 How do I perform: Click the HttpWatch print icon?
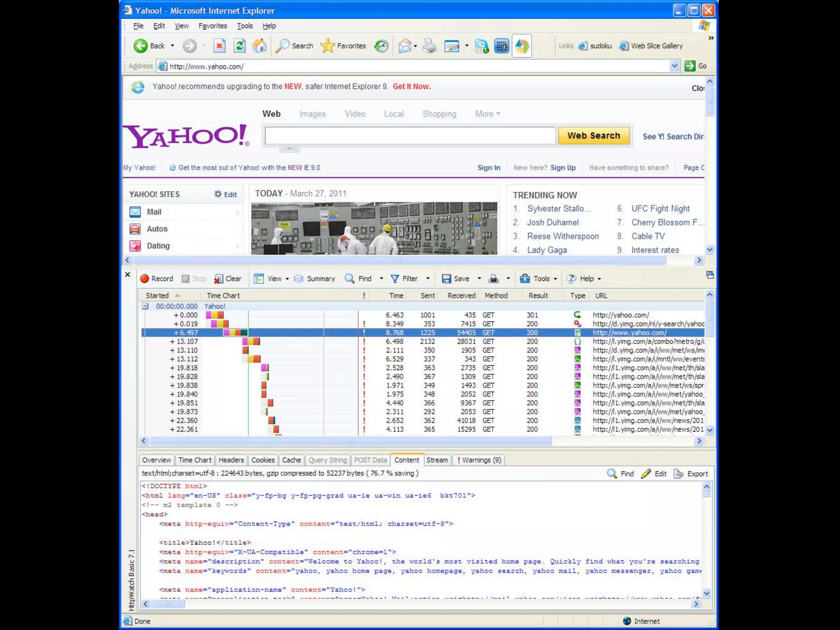click(x=493, y=278)
